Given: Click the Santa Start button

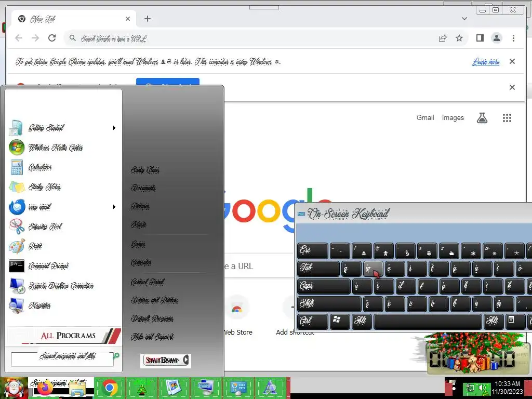Looking at the screenshot, I should click(x=14, y=388).
